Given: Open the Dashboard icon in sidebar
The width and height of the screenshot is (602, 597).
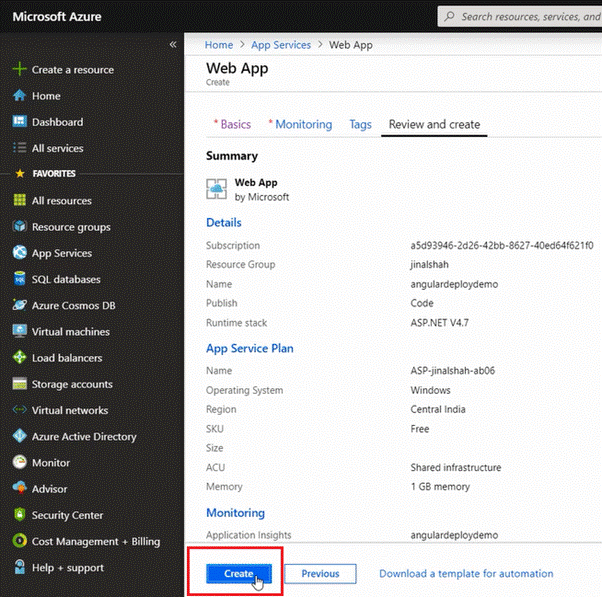Looking at the screenshot, I should (x=20, y=122).
